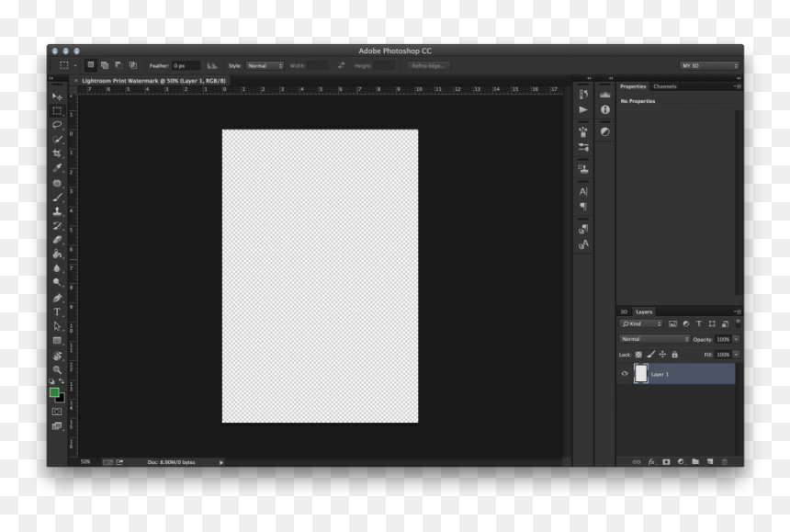Select the Rectangle shape tool
Viewport: 790px width, 532px height.
click(x=58, y=341)
